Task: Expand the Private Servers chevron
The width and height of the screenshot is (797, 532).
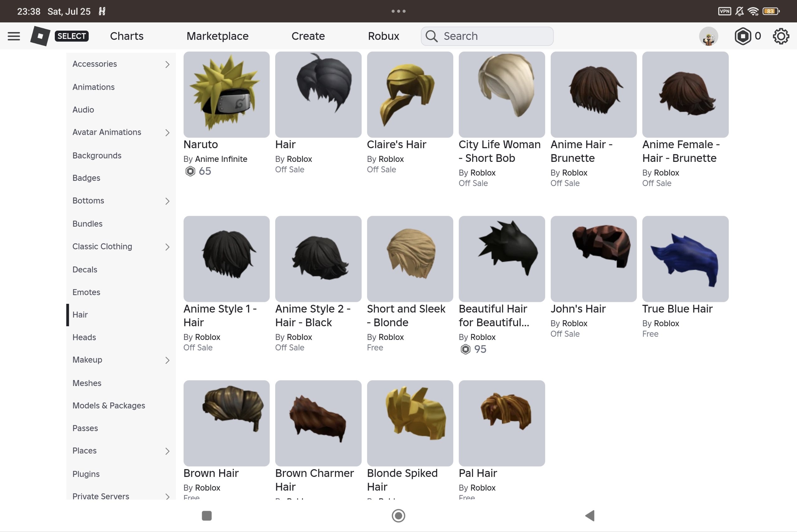Action: tap(167, 497)
